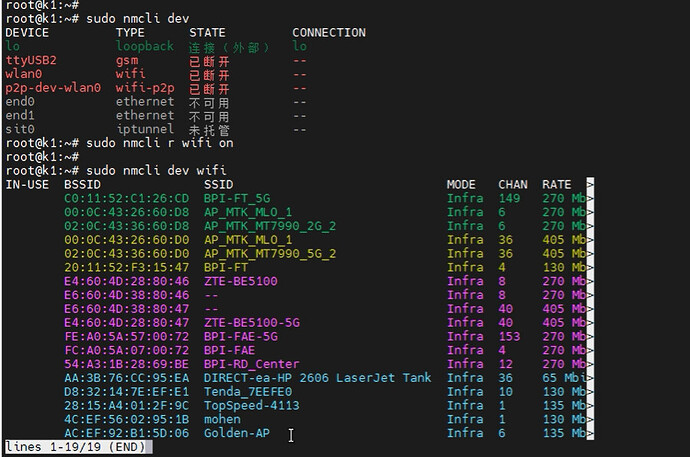Screen dimensions: 690x457
Task: Select the CHAN column header
Action: coord(513,185)
